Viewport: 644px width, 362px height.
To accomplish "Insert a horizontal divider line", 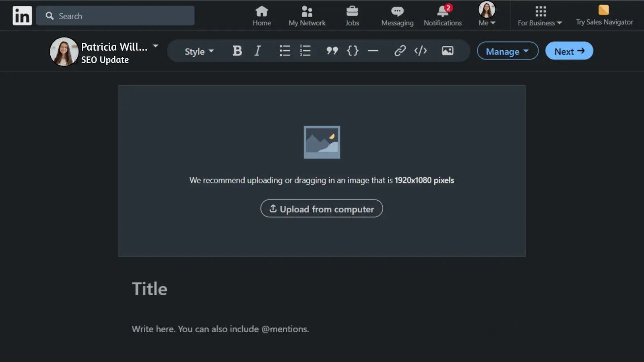I will click(373, 51).
